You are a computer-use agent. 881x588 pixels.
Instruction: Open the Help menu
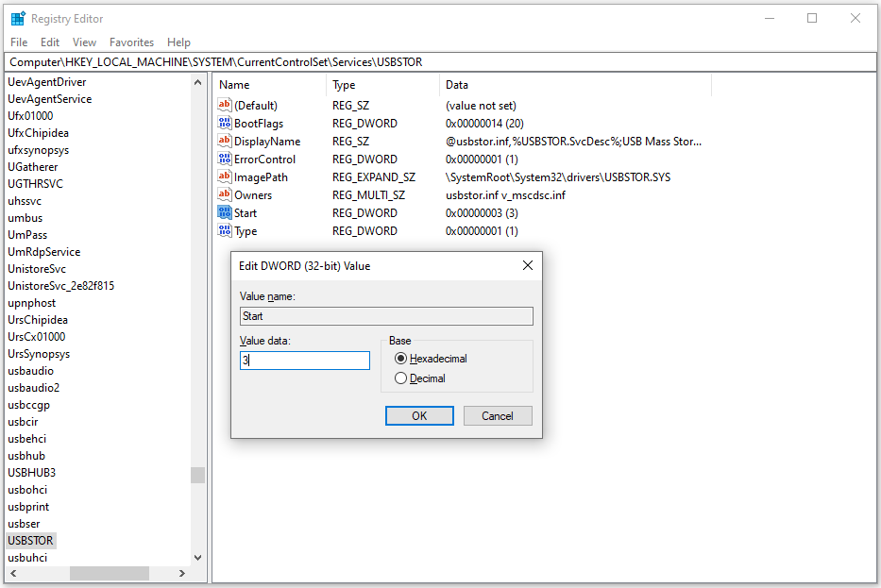tap(178, 42)
